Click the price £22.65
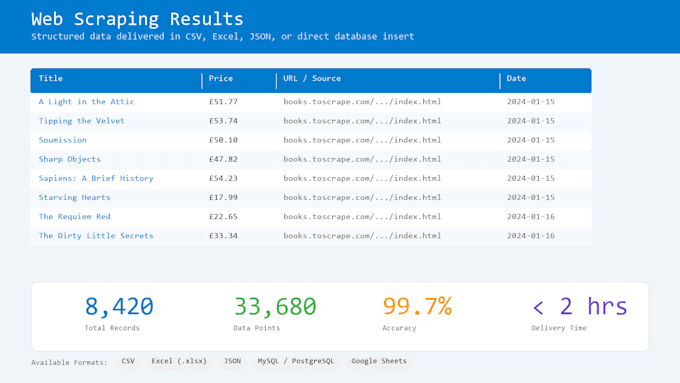Screen dimensions: 680x383 tap(223, 216)
